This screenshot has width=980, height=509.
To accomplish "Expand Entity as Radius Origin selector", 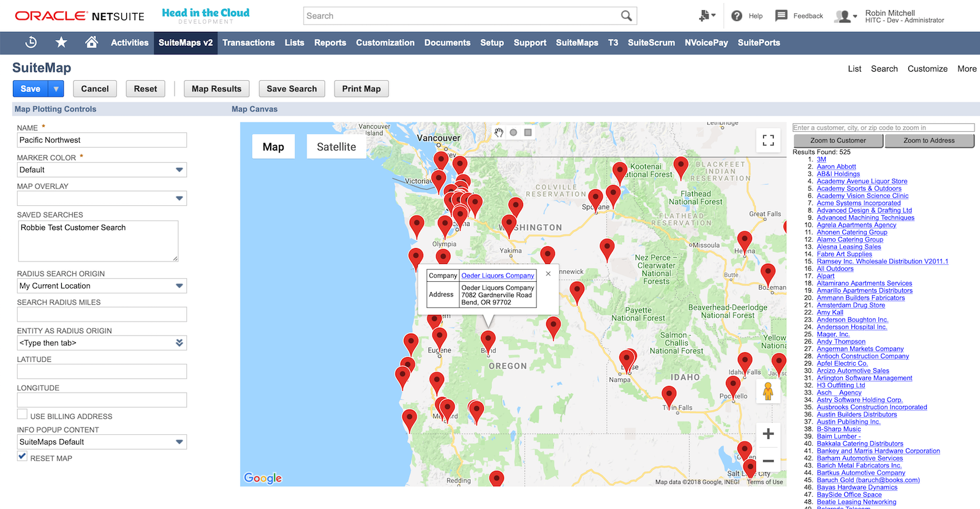I will 179,343.
